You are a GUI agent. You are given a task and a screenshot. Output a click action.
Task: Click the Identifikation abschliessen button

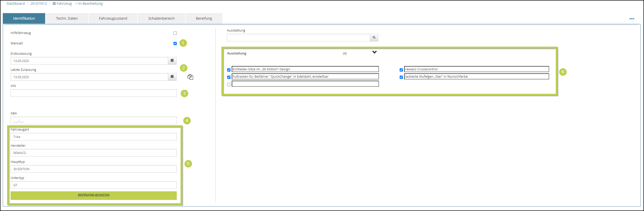(x=94, y=195)
